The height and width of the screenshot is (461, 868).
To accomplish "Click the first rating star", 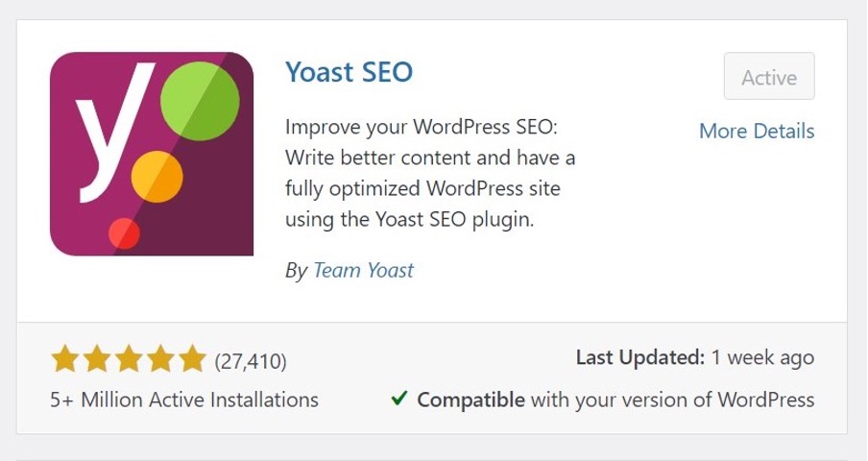I will [65, 360].
